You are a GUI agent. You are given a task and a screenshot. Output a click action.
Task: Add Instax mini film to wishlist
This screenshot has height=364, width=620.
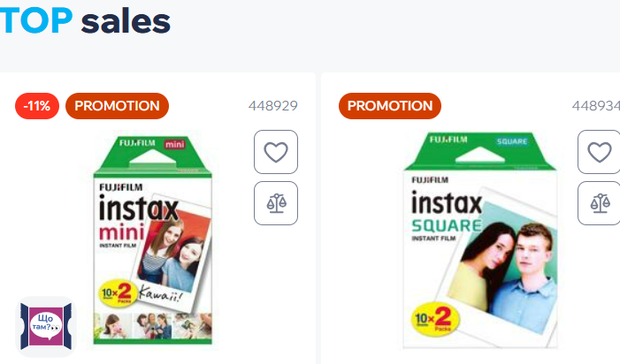click(276, 152)
